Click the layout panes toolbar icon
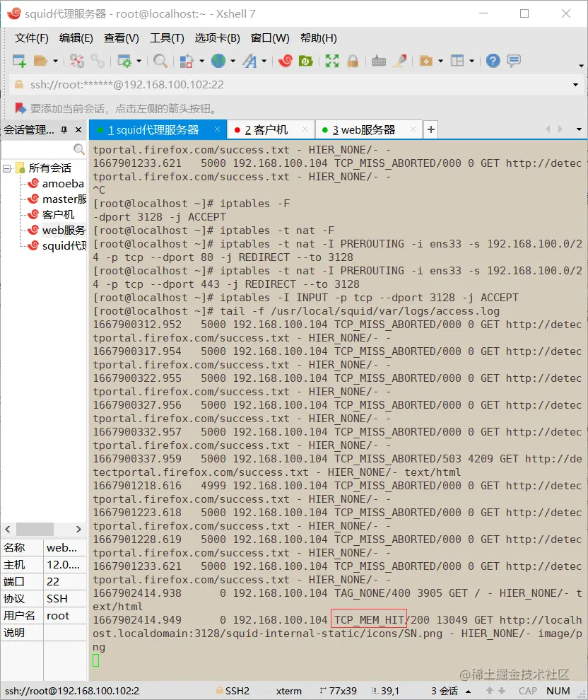 pyautogui.click(x=457, y=61)
